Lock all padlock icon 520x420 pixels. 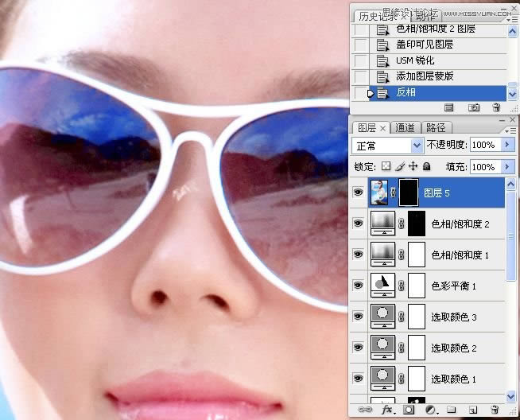(427, 166)
